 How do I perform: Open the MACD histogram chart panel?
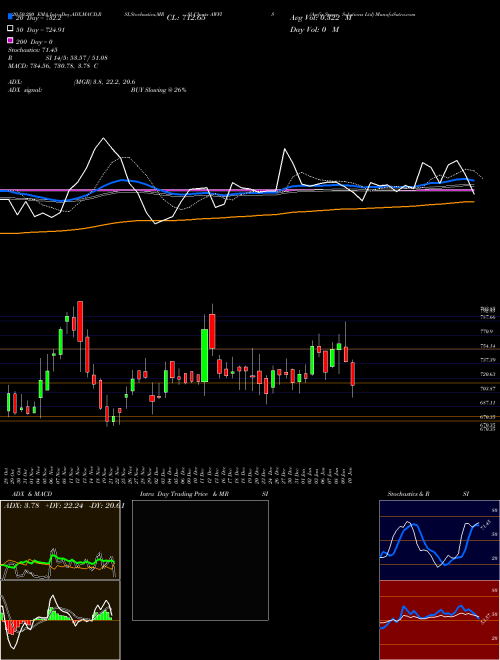pyautogui.click(x=60, y=620)
